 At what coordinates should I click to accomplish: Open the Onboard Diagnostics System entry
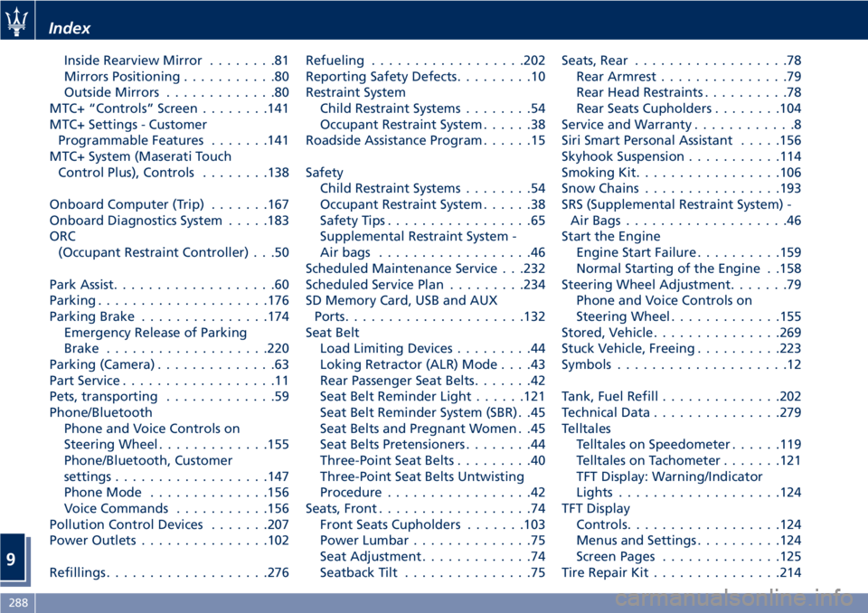[x=169, y=221]
